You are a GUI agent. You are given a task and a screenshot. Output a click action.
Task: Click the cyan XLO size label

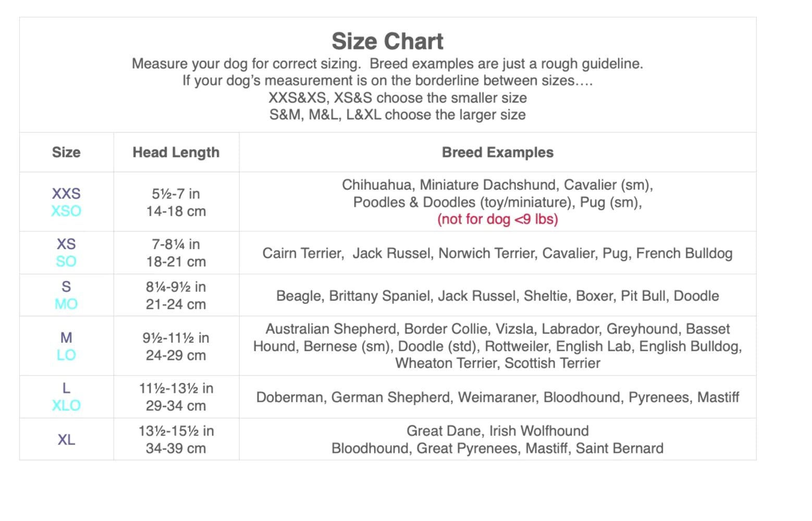pos(66,405)
